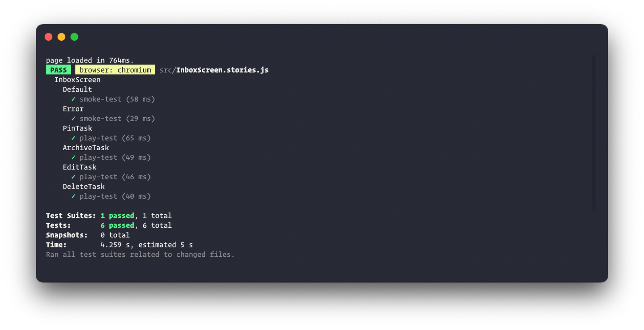Click the green PASS badge
This screenshot has height=330, width=644.
coord(58,70)
